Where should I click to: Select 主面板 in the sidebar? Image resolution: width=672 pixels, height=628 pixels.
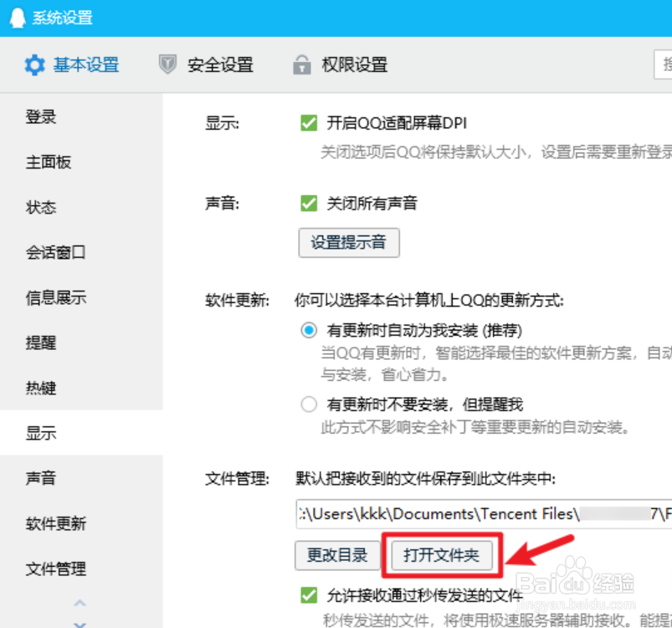click(x=81, y=162)
